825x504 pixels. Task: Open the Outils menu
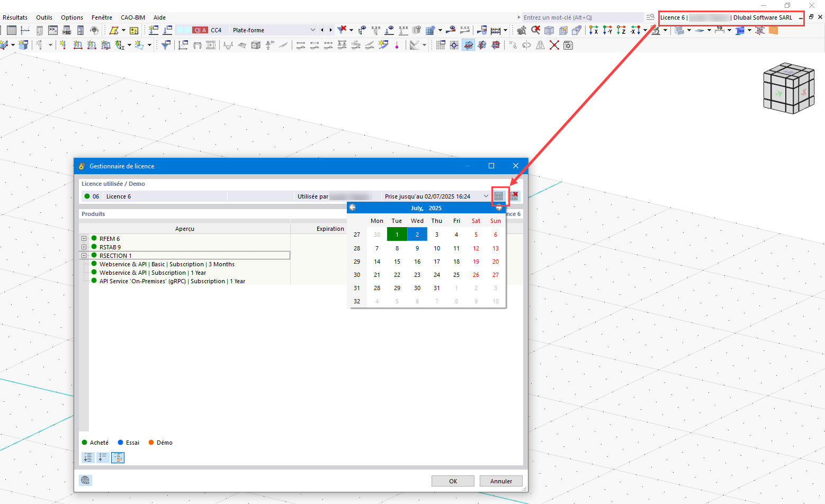tap(44, 17)
